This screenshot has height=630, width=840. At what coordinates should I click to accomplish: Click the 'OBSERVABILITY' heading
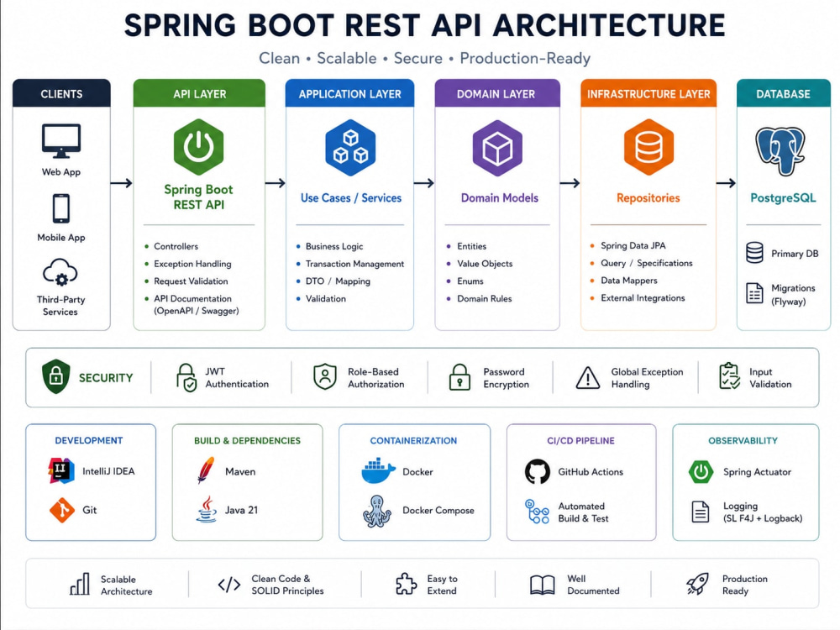743,440
